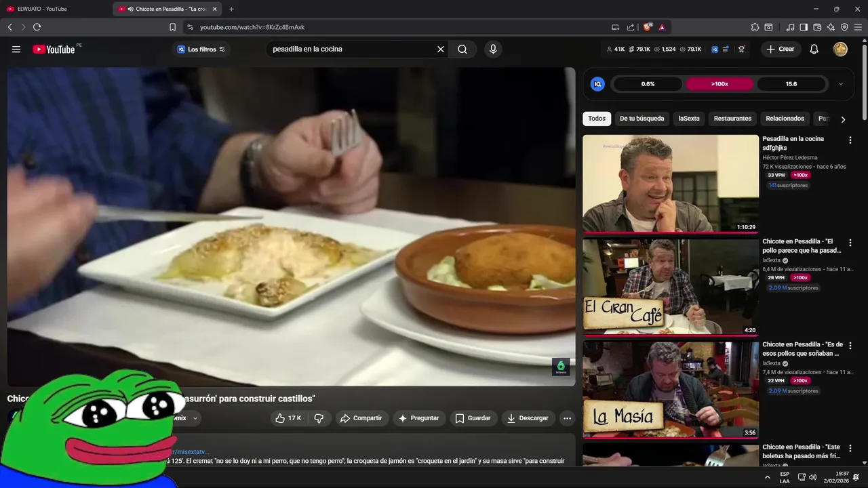Click the Crear button

[x=781, y=49]
